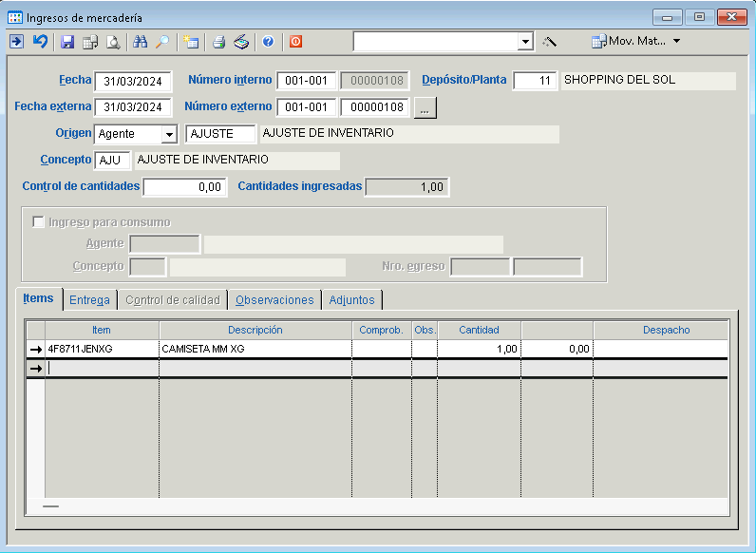Screen dimensions: 756x553
Task: Click the Mov. Mat... toolbar button
Action: tap(627, 42)
